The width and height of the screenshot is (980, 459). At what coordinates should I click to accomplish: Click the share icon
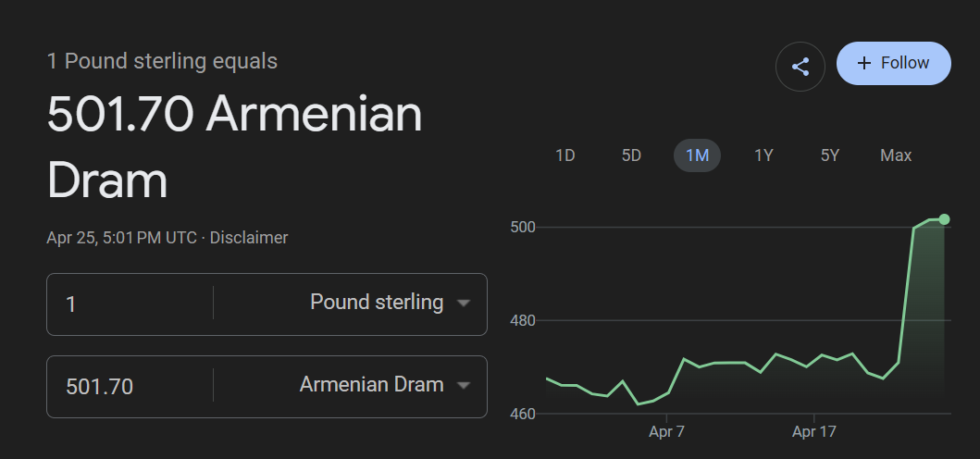pos(800,67)
